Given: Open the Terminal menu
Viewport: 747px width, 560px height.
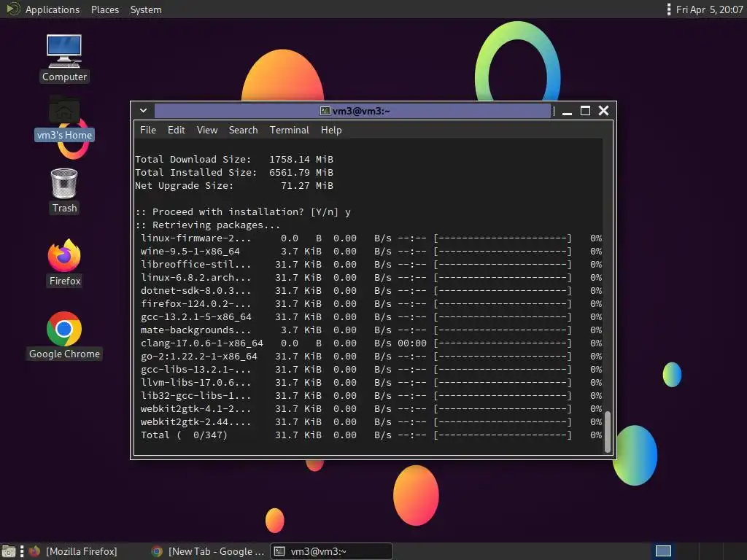Looking at the screenshot, I should point(289,130).
